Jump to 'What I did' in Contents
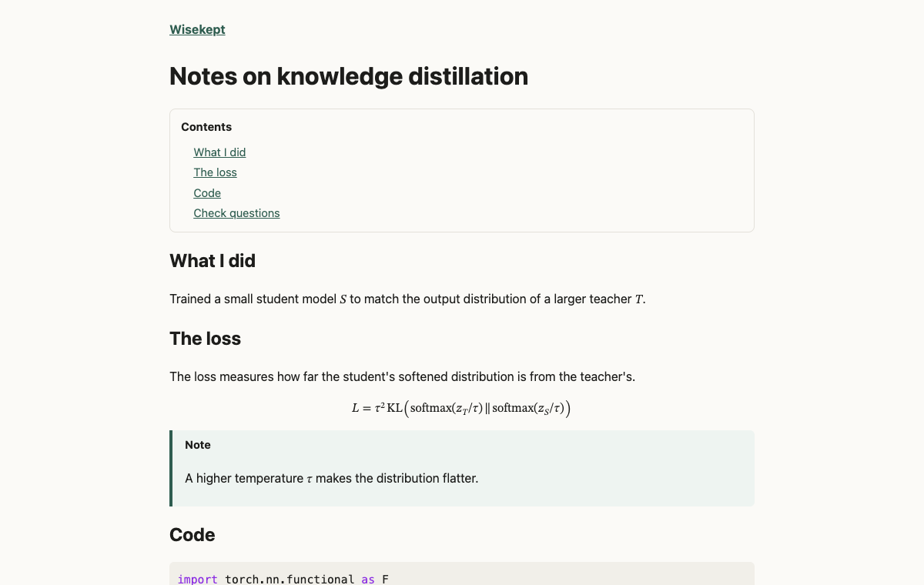This screenshot has height=585, width=924. click(219, 152)
